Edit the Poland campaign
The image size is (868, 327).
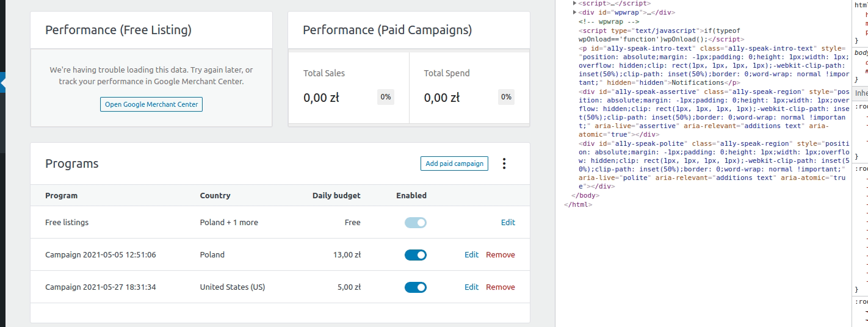tap(471, 255)
